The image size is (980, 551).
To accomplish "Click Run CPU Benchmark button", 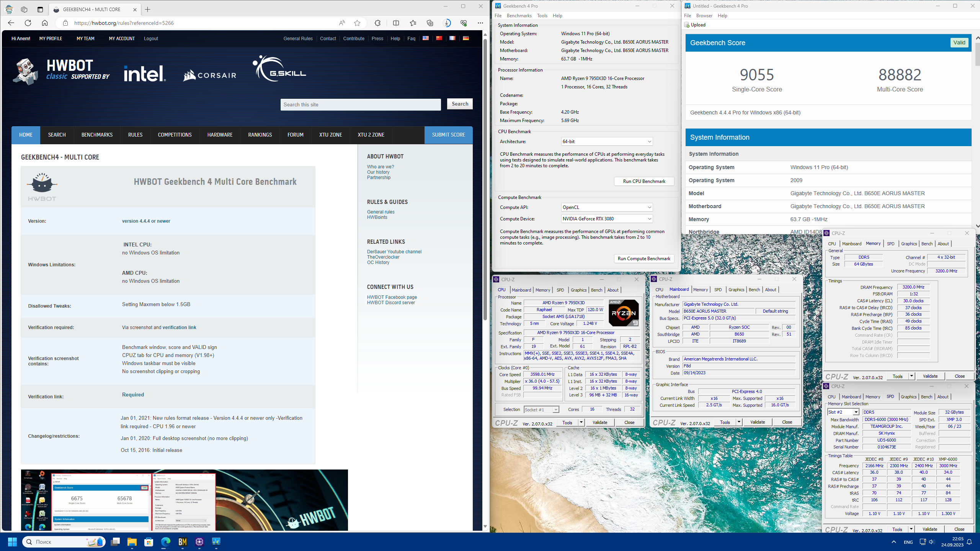I will click(x=644, y=181).
